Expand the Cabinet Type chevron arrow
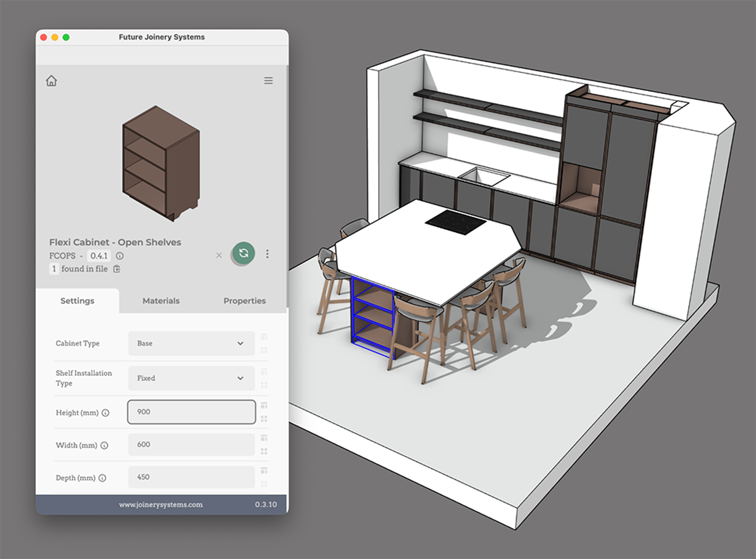Image resolution: width=756 pixels, height=559 pixels. [x=241, y=343]
